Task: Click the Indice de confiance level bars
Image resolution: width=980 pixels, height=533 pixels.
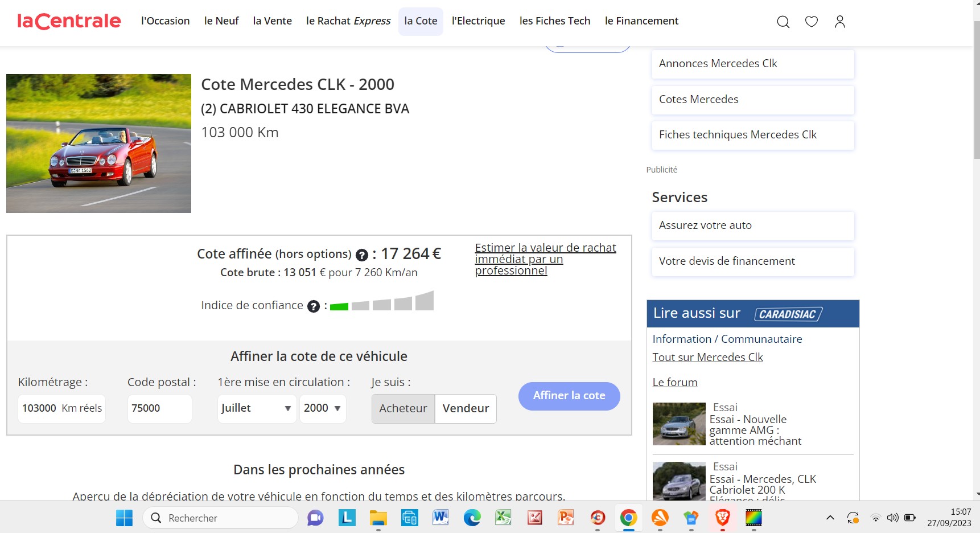Action: click(382, 302)
